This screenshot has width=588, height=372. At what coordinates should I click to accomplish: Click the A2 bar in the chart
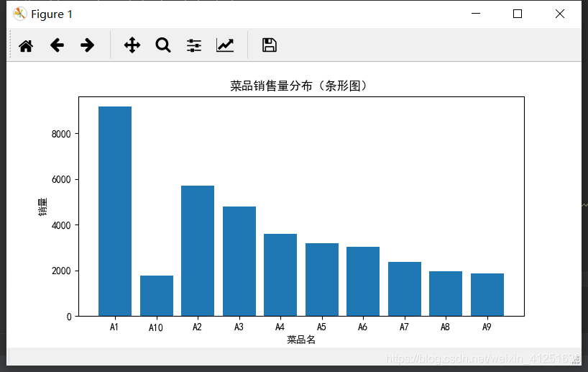198,250
